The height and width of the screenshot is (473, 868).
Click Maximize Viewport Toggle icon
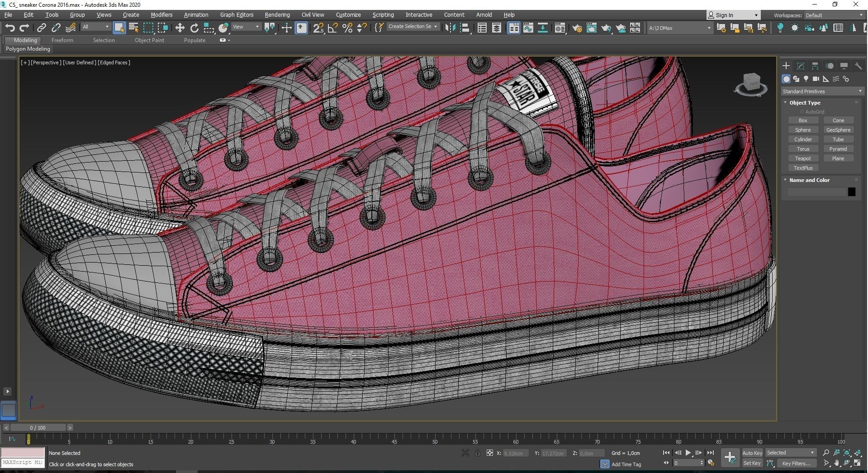tap(858, 463)
